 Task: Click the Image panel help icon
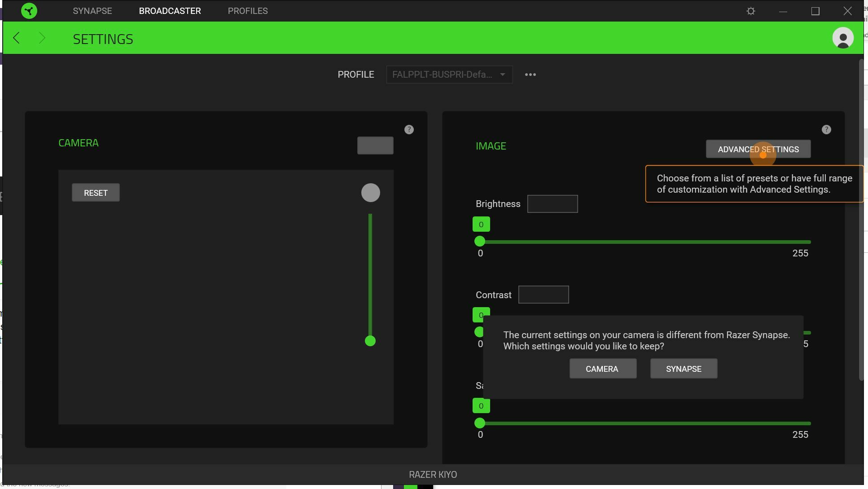click(x=826, y=130)
